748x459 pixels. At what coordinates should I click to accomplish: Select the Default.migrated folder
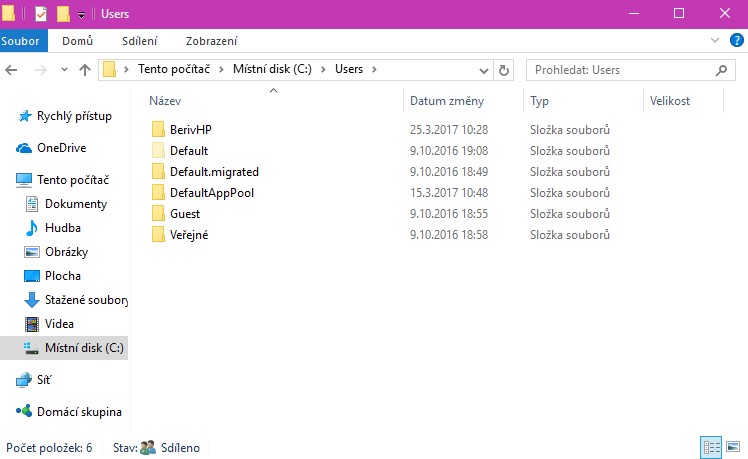tap(214, 172)
